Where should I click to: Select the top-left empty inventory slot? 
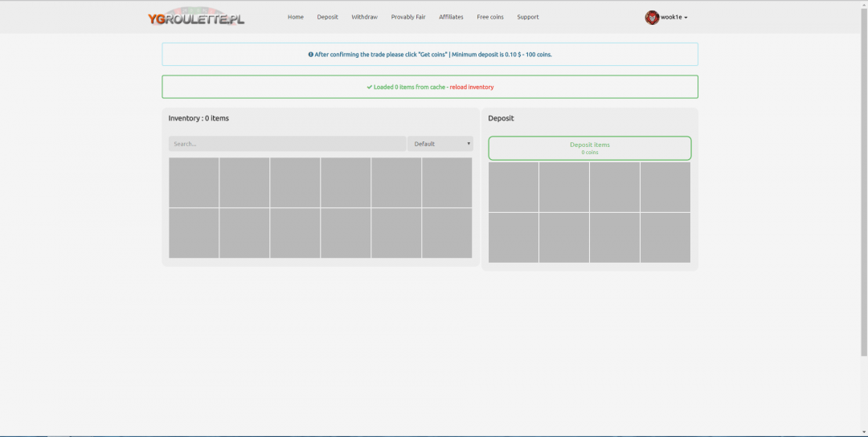pos(194,182)
